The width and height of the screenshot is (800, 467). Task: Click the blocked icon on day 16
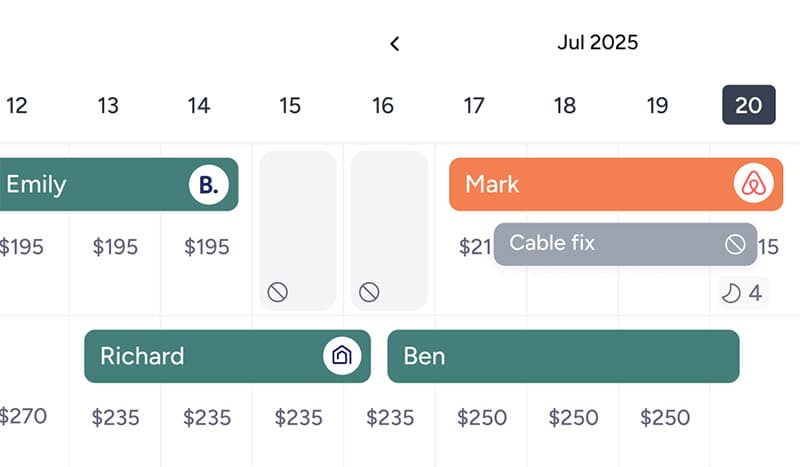pos(369,292)
